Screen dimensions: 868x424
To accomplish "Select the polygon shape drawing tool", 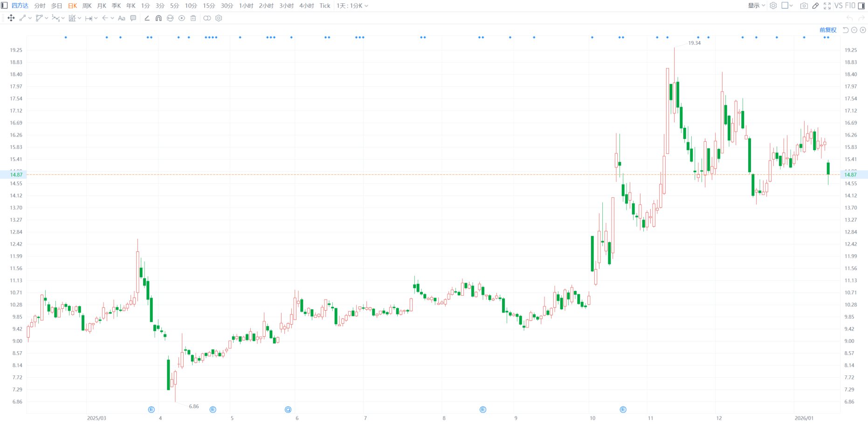I will 39,18.
